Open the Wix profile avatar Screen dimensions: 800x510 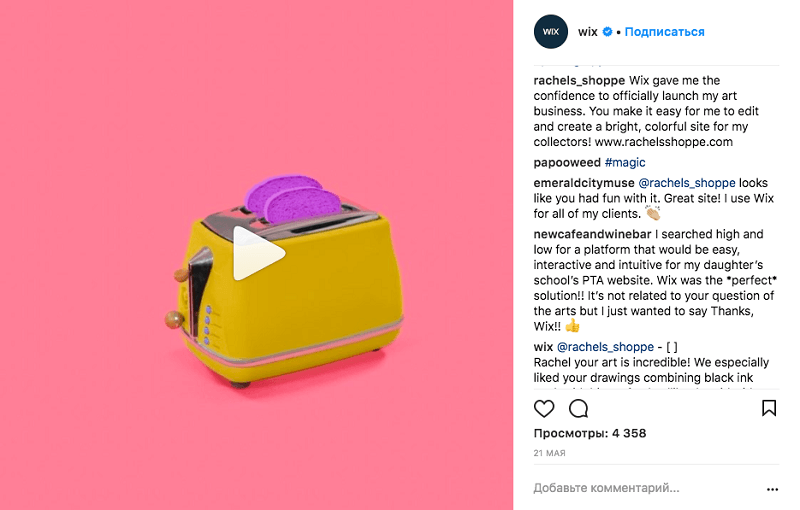click(551, 32)
